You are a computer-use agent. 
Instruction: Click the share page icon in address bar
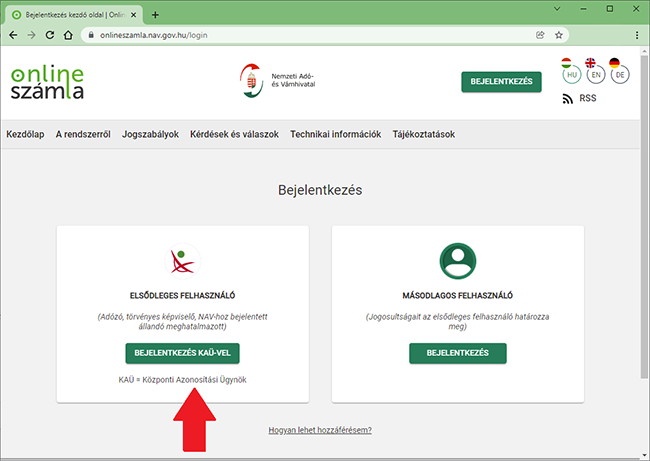click(540, 35)
